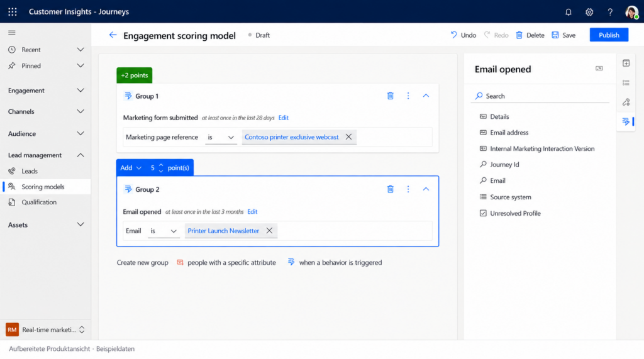Adjust the points stepper arrows
644x359 pixels.
point(161,168)
